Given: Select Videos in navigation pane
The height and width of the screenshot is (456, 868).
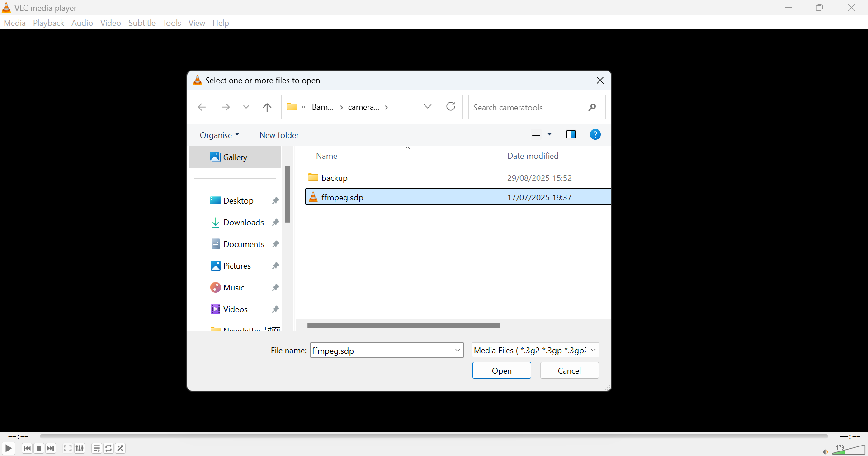Looking at the screenshot, I should [x=236, y=309].
